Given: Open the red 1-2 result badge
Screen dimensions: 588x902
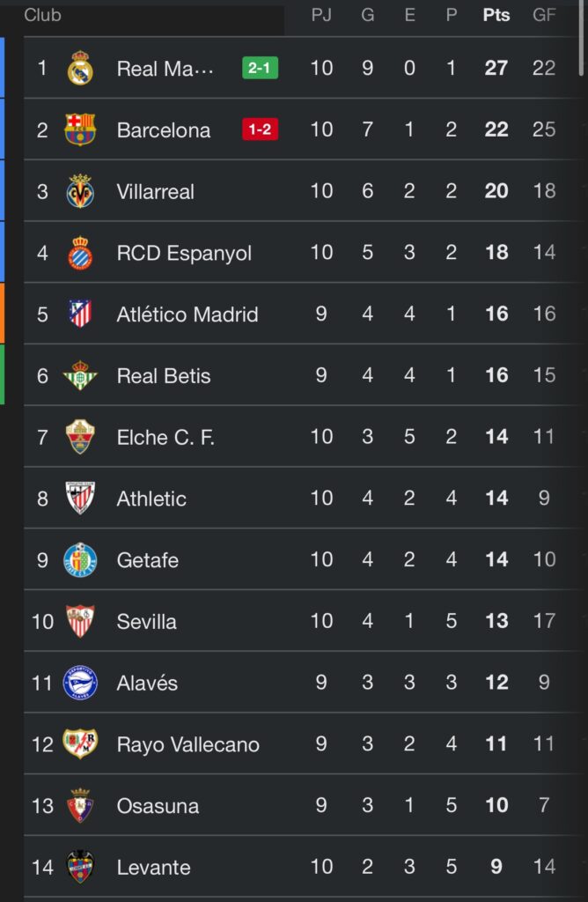Looking at the screenshot, I should click(x=260, y=129).
